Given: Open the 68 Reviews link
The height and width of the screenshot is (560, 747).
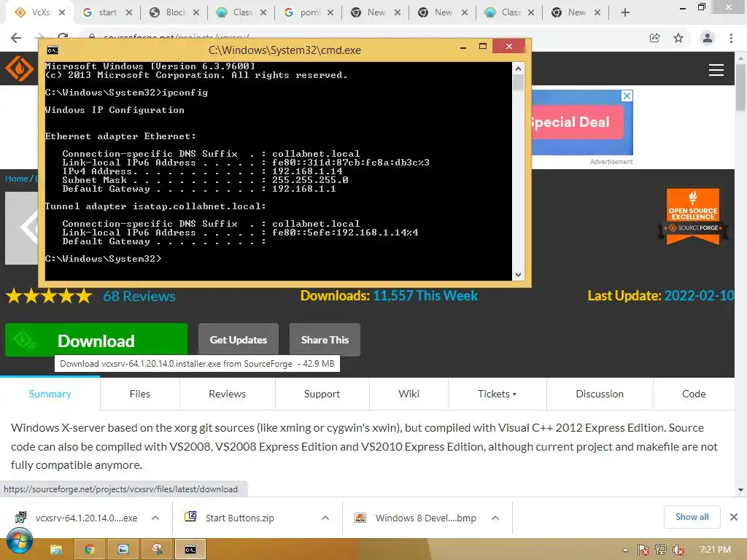Looking at the screenshot, I should pyautogui.click(x=139, y=296).
